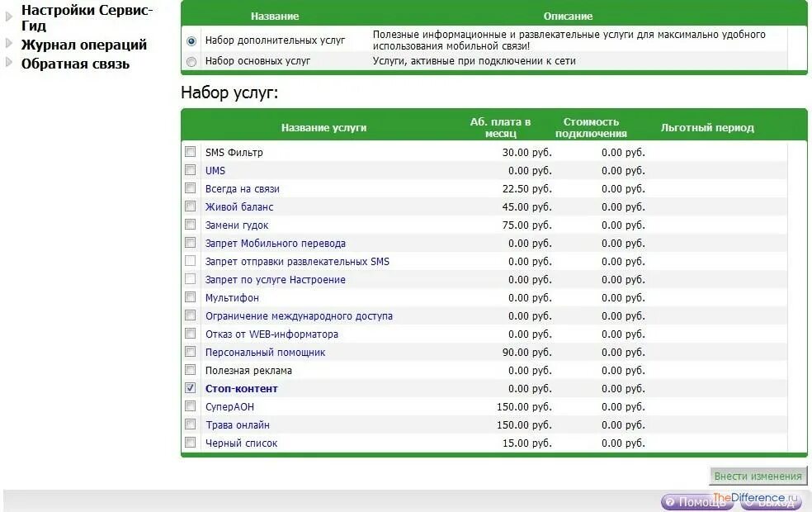Open the UMS service link
This screenshot has height=512, width=812.
click(215, 170)
